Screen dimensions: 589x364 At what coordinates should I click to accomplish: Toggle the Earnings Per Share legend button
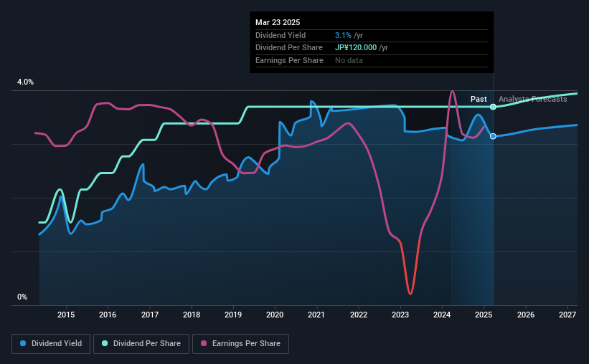(240, 344)
